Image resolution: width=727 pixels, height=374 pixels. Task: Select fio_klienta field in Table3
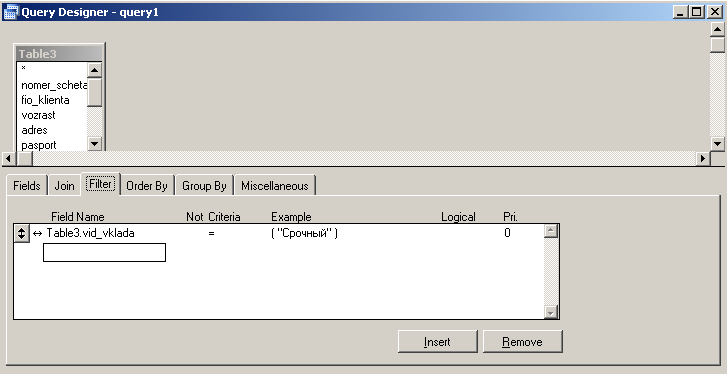(45, 100)
